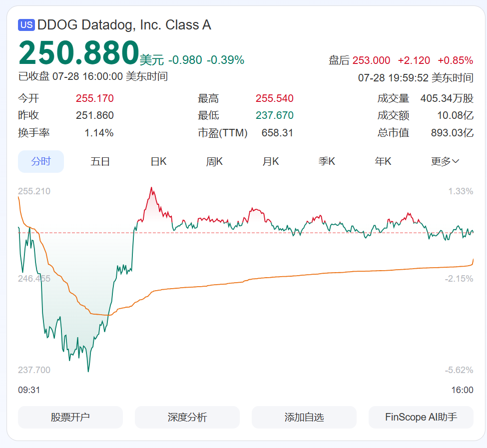Screen dimensions: 487x448
Task: Click the 今开 value 255.170
Action: point(95,98)
